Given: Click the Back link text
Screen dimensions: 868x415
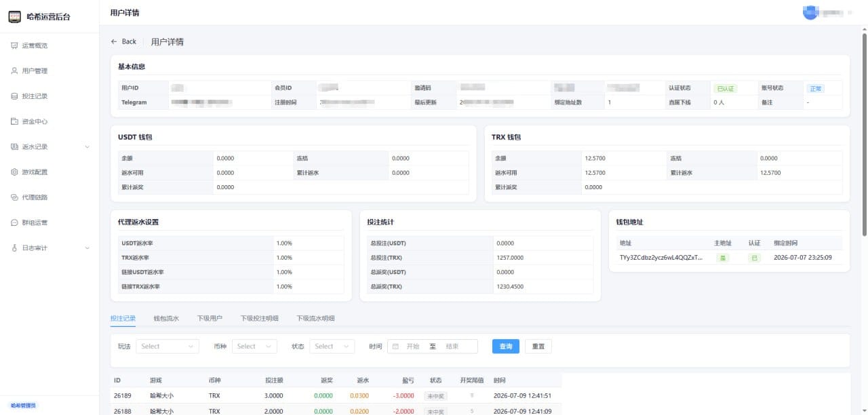Looking at the screenshot, I should click(129, 41).
